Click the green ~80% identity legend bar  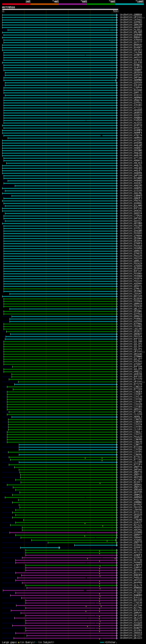click(x=101, y=4)
